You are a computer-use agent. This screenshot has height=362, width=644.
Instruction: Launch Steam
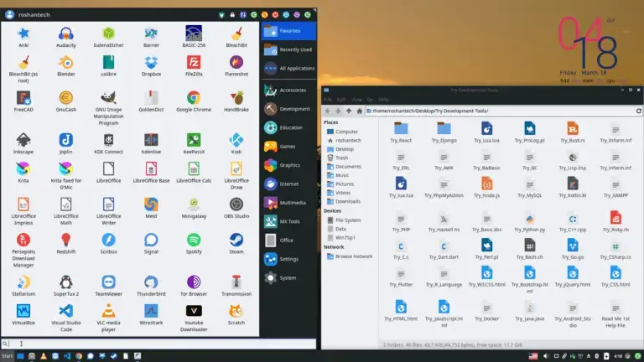[x=236, y=243]
